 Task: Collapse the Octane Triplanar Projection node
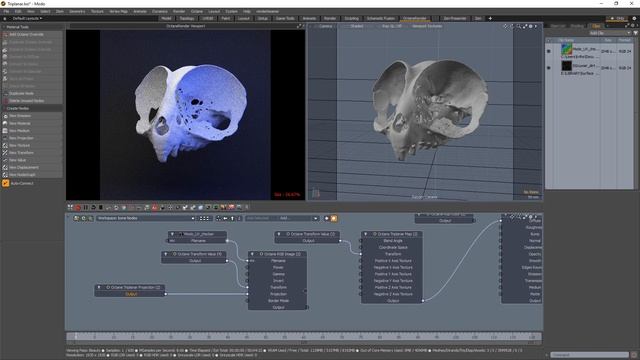coord(99,287)
